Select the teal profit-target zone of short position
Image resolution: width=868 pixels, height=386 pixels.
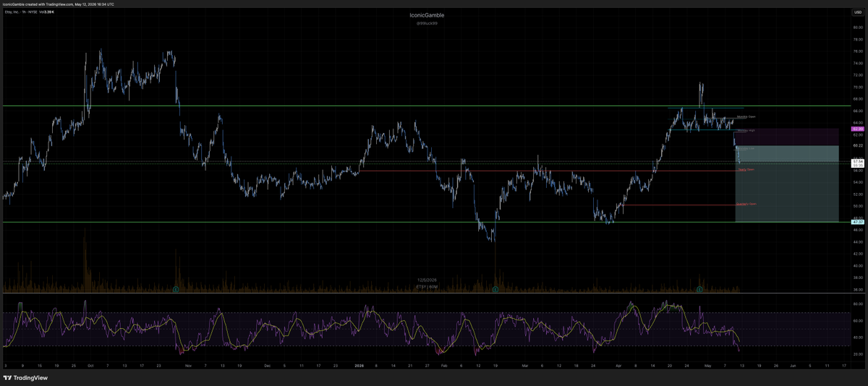(x=787, y=184)
